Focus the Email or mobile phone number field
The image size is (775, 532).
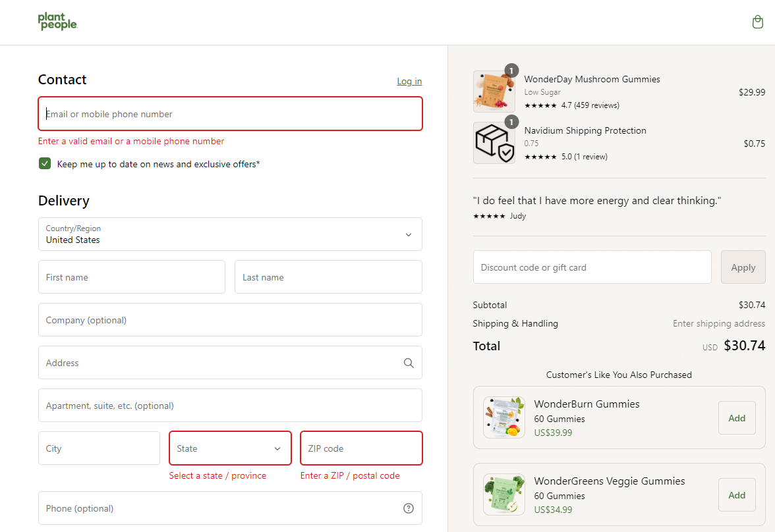pyautogui.click(x=231, y=114)
